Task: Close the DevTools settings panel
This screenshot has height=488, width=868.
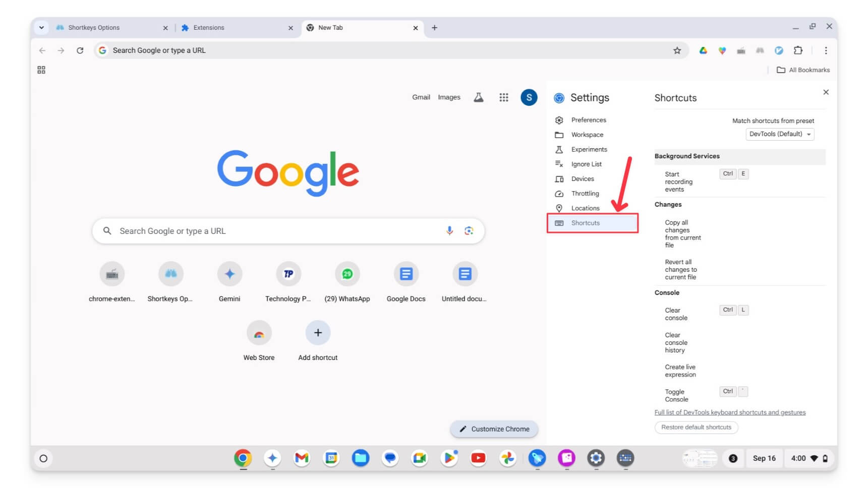Action: click(x=826, y=92)
